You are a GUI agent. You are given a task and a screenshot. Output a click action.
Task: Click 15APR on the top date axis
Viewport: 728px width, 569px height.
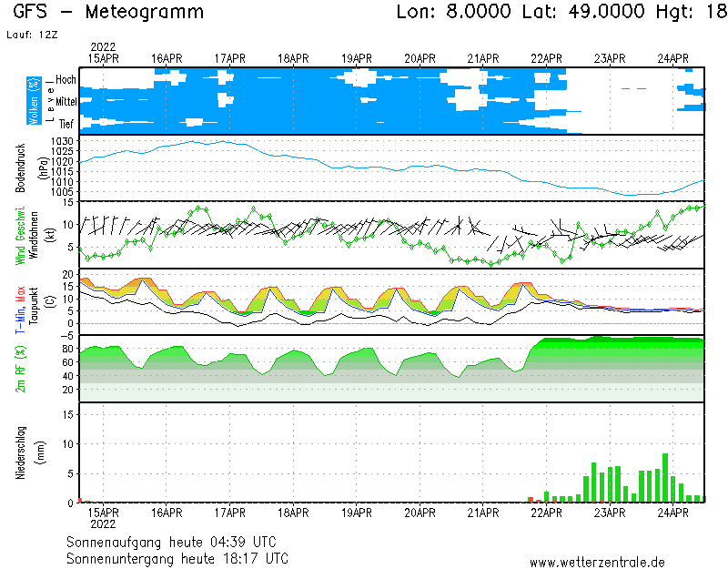coord(103,58)
